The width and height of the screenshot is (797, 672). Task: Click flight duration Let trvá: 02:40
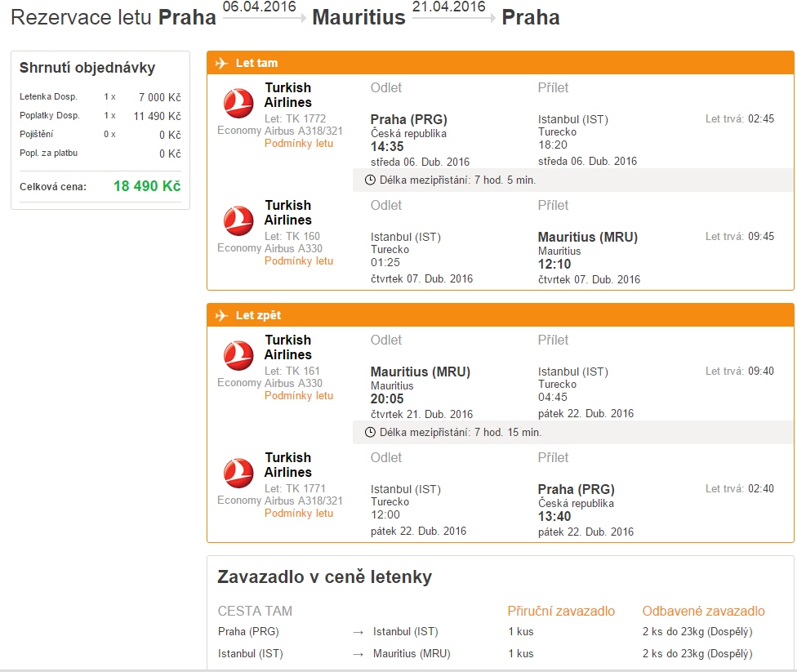[740, 488]
